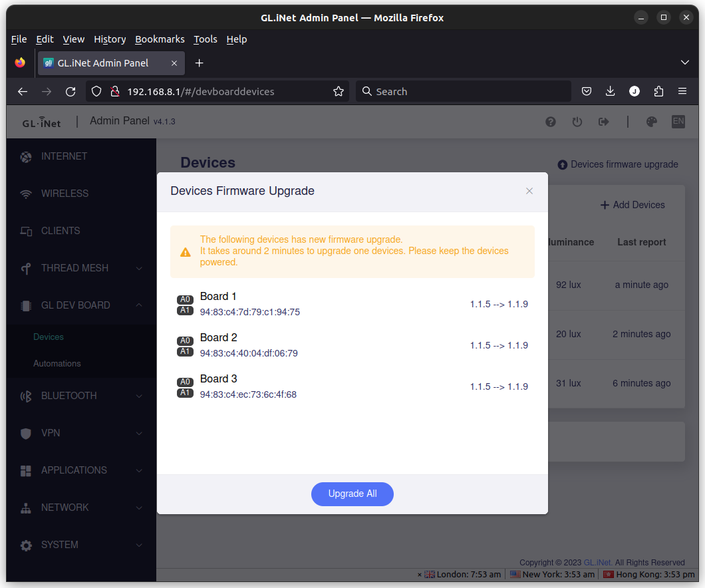This screenshot has width=705, height=588.
Task: Select MAC address 94:83:c4:7d:79:c1:94:75
Action: tap(249, 312)
